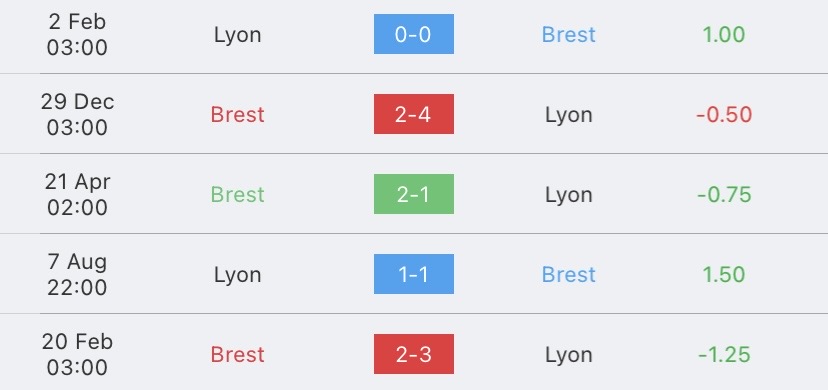Click blue Brest link in 7 Aug row
This screenshot has height=390, width=828.
pyautogui.click(x=569, y=274)
